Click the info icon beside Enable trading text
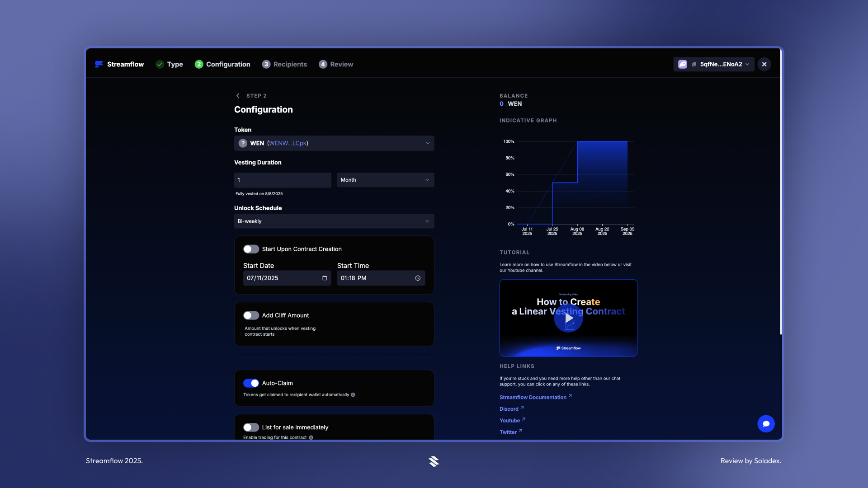Viewport: 868px width, 488px height. point(311,437)
